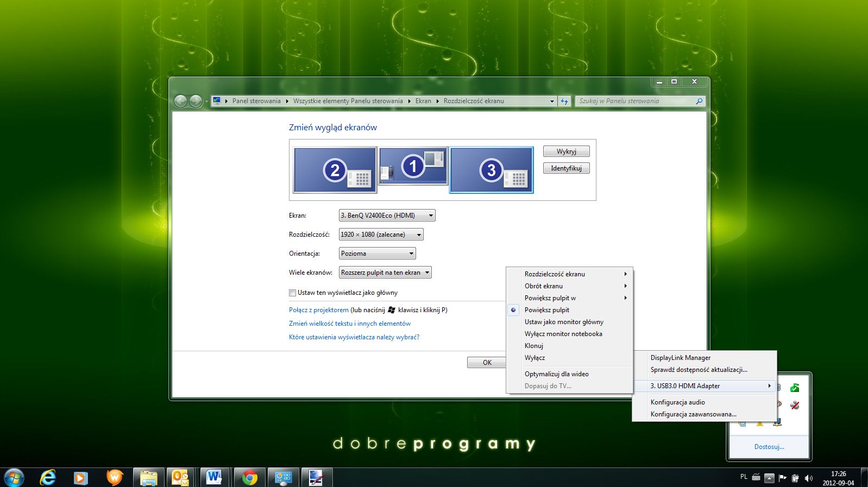Screen dimensions: 868x487
Task: Select 'Klonuj' in the context menu
Action: (569, 346)
